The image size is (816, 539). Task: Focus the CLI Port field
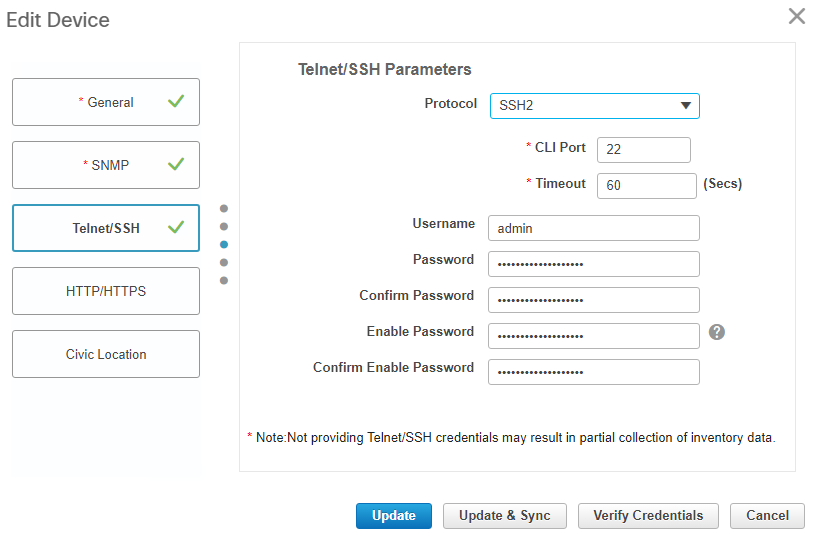(x=643, y=149)
